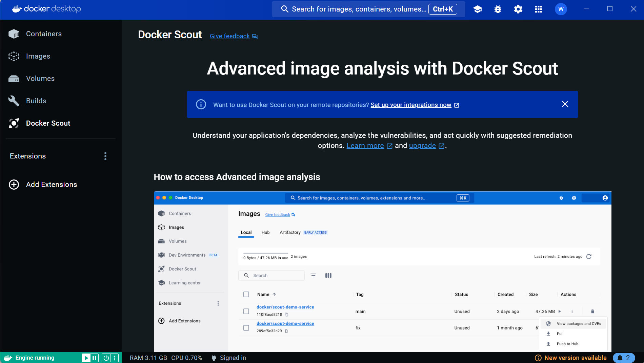Screen dimensions: 644x363
Task: Click the Docker Scout page heading
Action: point(170,35)
